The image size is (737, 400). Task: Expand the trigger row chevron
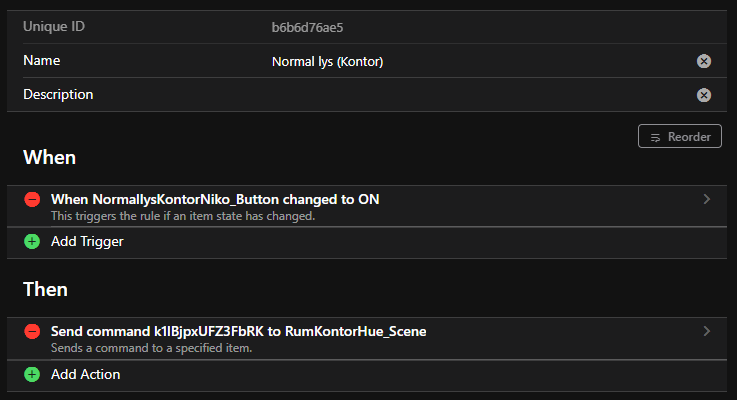click(x=707, y=199)
